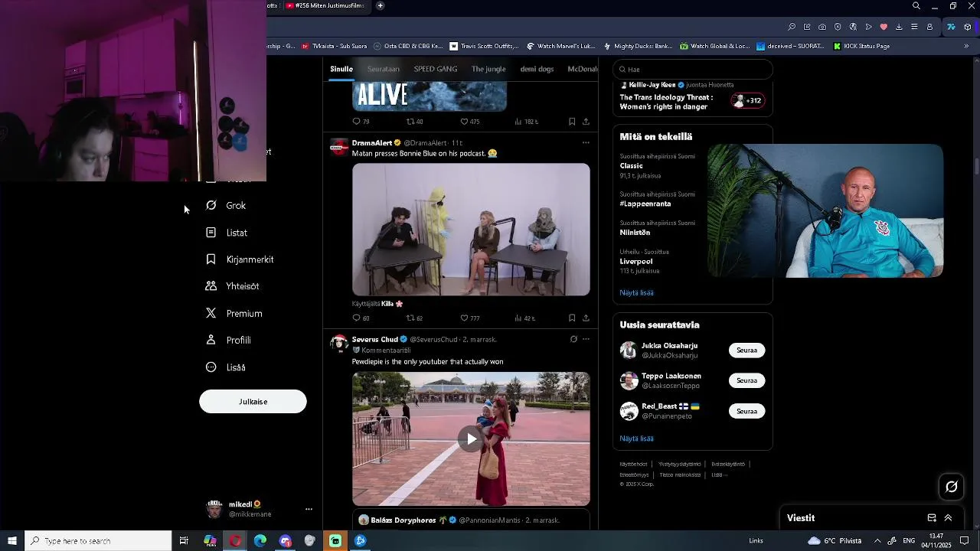
Task: Open the DramaAlert podcast image
Action: tap(471, 230)
